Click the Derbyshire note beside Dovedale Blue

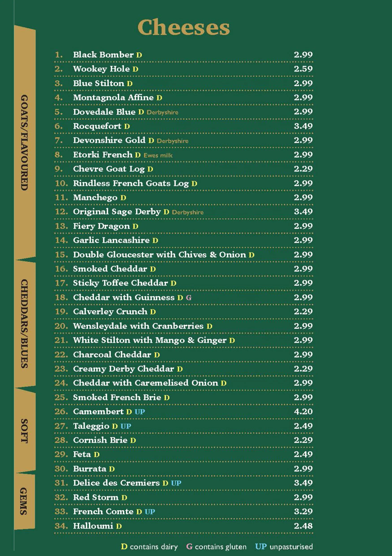pyautogui.click(x=163, y=112)
